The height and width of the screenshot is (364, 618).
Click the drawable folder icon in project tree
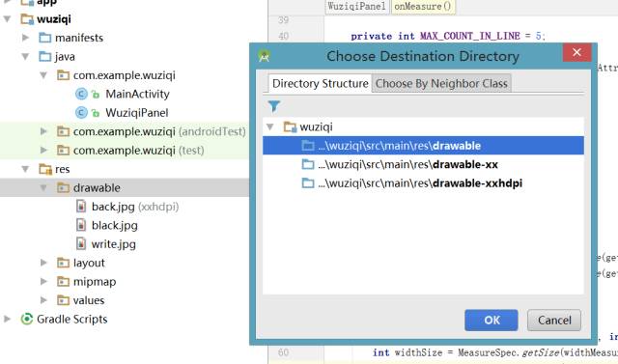63,188
